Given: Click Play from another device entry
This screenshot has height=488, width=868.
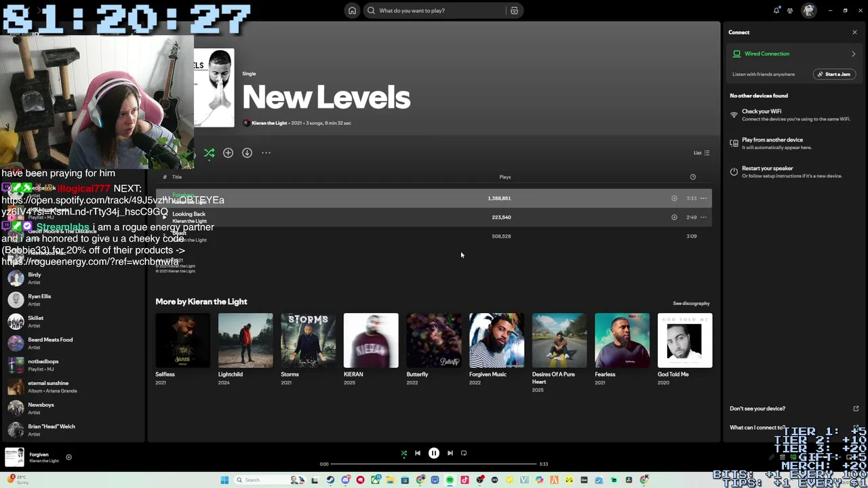Looking at the screenshot, I should point(795,144).
